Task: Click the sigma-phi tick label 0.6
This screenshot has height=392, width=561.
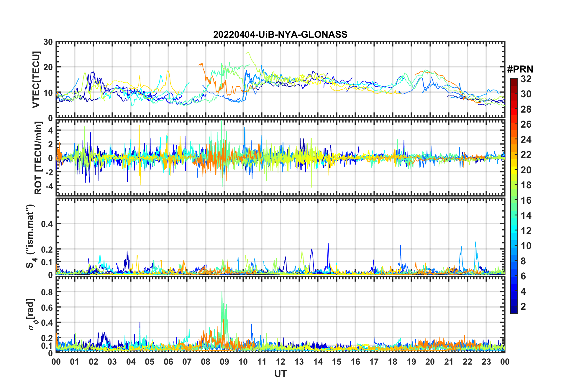Action: (47, 307)
